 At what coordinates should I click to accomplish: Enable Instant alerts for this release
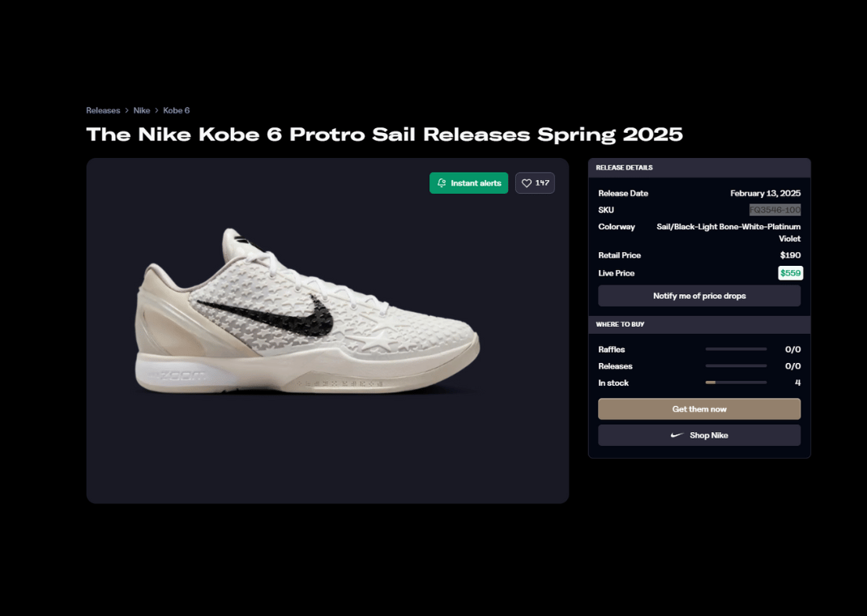469,183
